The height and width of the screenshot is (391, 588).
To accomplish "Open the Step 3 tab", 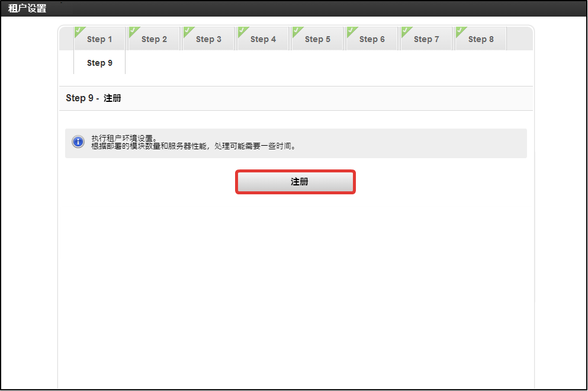I will [208, 39].
